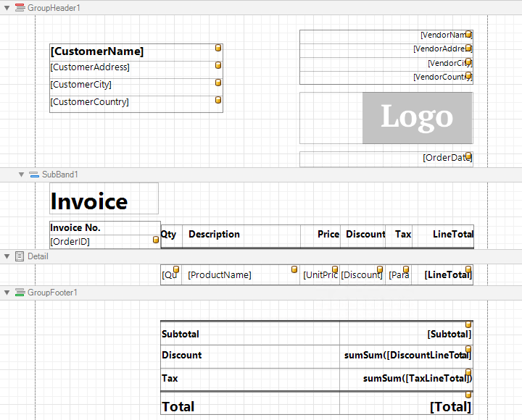Select the [Total] value cell

[406, 406]
